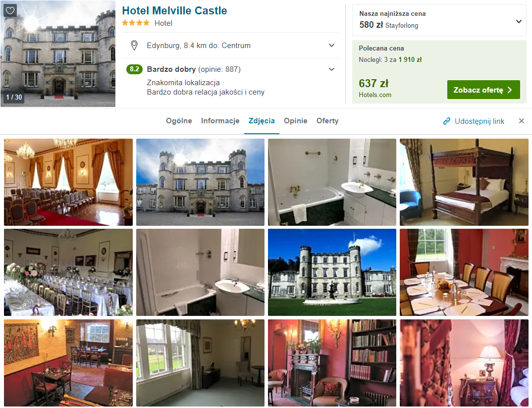Toggle the heart favorite icon on hotel photo
The width and height of the screenshot is (532, 408).
pyautogui.click(x=10, y=10)
